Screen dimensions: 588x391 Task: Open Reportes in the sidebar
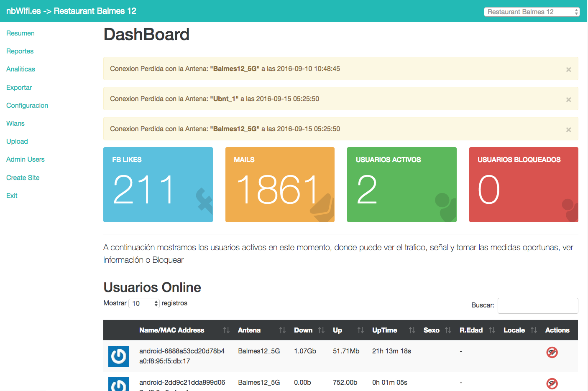click(x=20, y=51)
